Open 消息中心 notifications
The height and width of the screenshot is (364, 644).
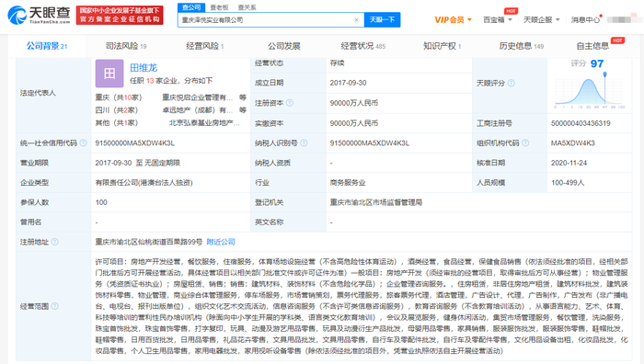click(x=585, y=19)
